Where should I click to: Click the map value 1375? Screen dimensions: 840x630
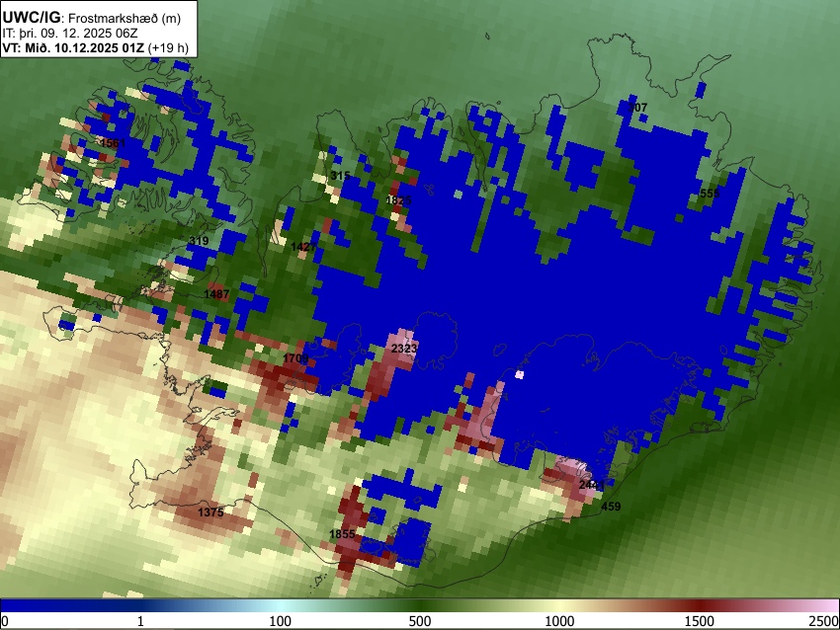click(210, 512)
